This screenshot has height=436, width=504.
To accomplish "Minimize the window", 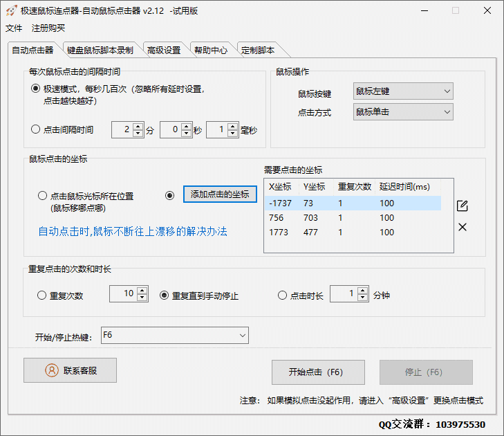I will click(x=424, y=10).
